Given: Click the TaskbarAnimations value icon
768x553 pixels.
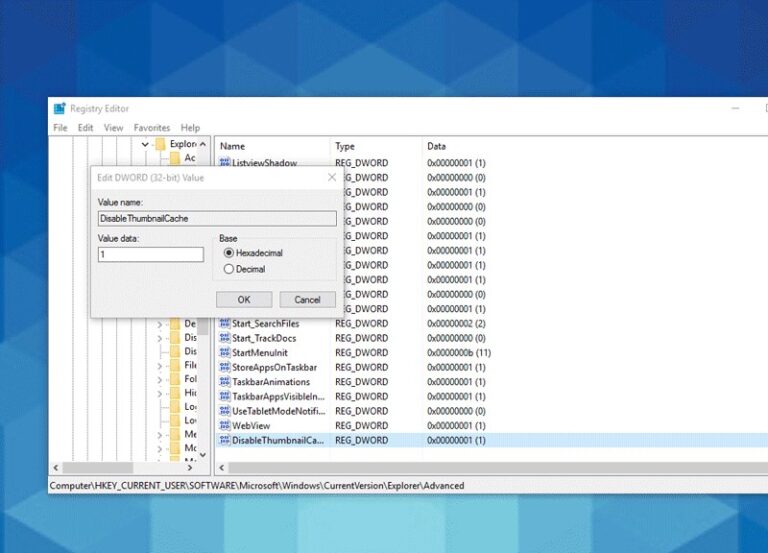Looking at the screenshot, I should (x=224, y=382).
